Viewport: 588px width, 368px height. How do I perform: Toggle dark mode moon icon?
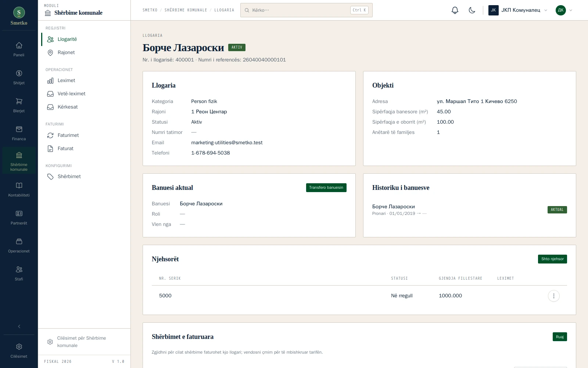472,10
